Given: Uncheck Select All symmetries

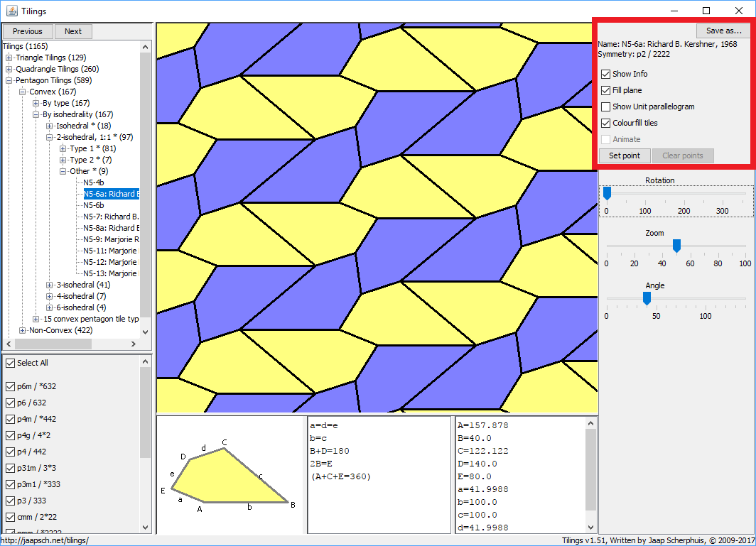Looking at the screenshot, I should click(10, 364).
